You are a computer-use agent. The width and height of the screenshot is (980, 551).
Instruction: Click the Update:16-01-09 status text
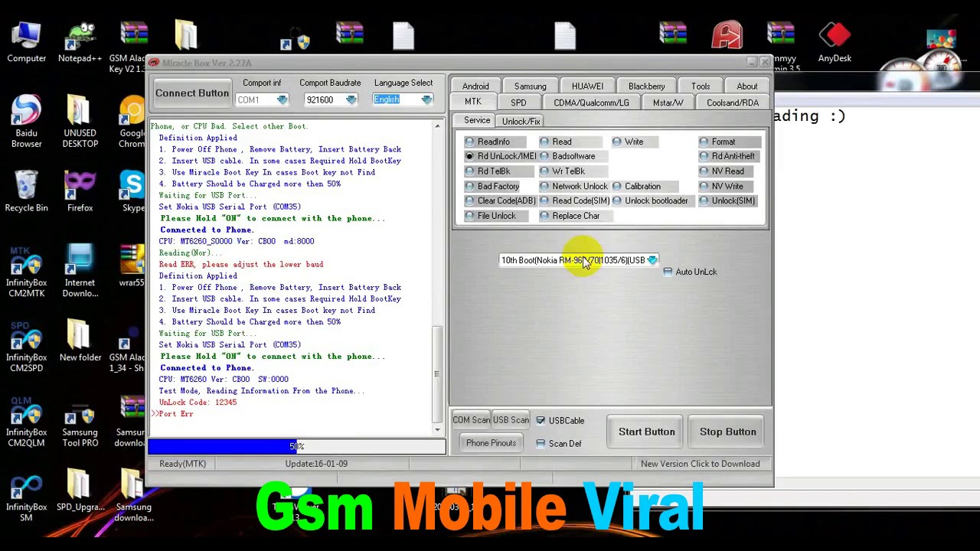coord(316,464)
